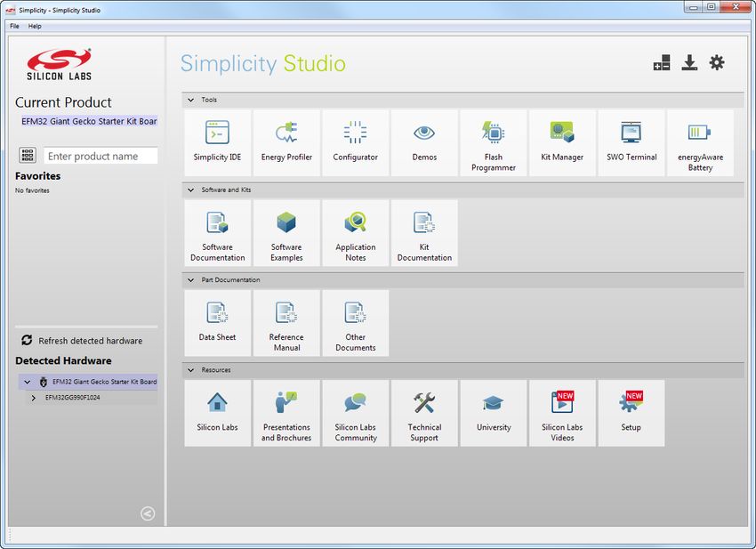Open the University tile
The image size is (756, 549).
(494, 414)
